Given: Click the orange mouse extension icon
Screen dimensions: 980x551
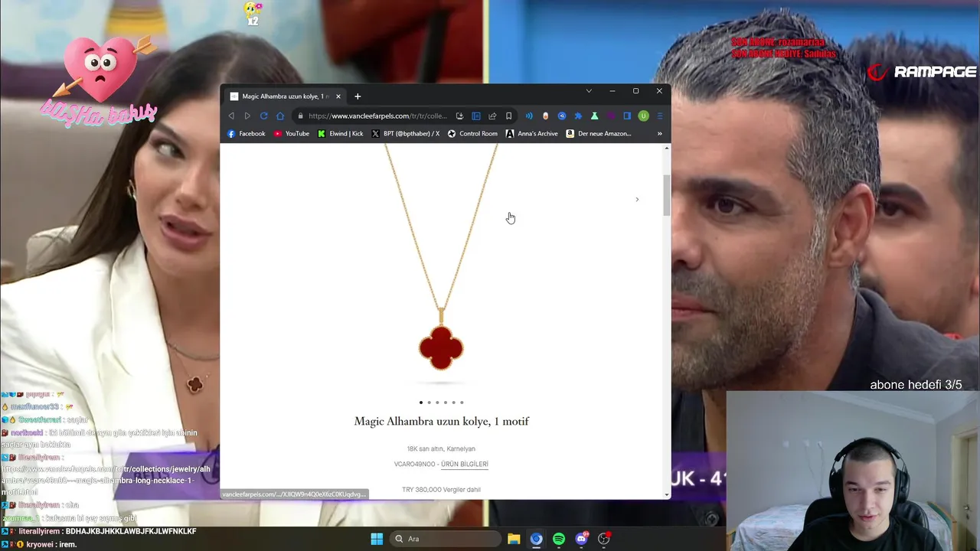Looking at the screenshot, I should (x=545, y=116).
